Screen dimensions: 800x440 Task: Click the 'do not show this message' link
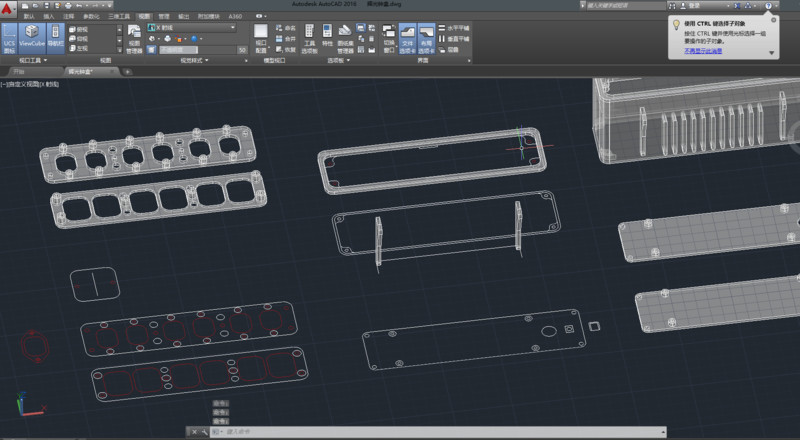[702, 49]
